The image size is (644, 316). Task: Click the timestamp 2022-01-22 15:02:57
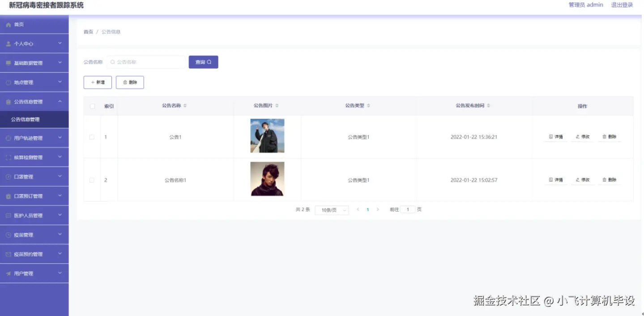click(474, 180)
